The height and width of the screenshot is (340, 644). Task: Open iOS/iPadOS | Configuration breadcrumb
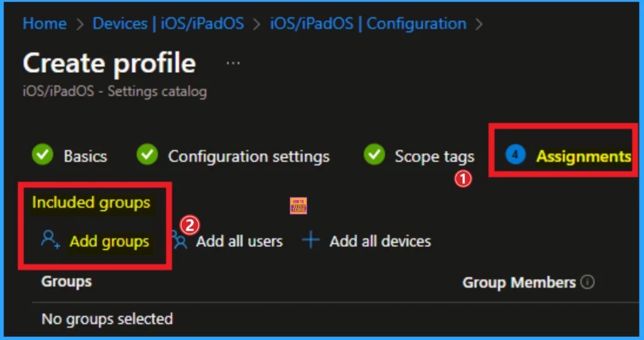[368, 23]
